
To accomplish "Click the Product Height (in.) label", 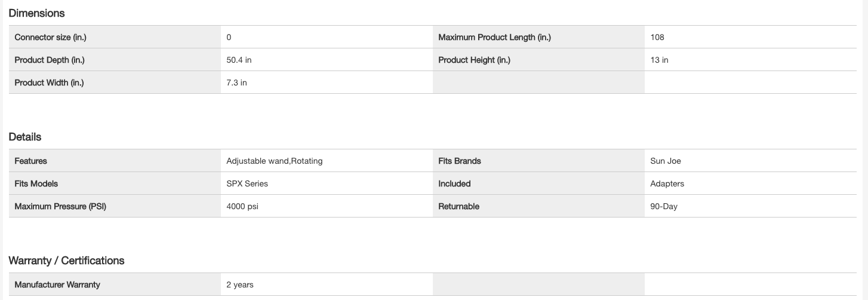I will [x=474, y=60].
